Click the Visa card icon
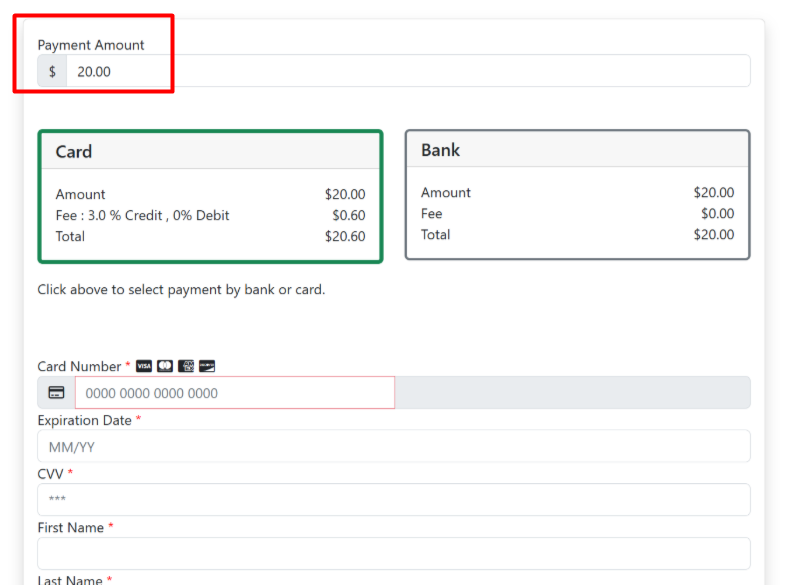793x585 pixels. click(x=144, y=366)
